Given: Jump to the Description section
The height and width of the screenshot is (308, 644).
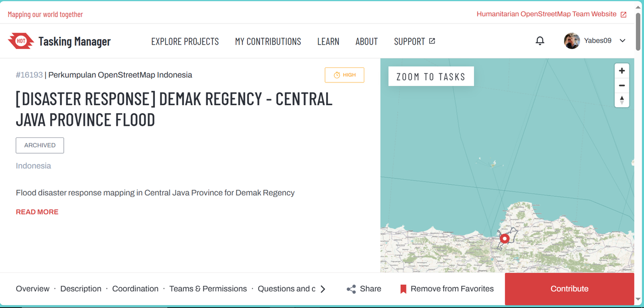Looking at the screenshot, I should (x=81, y=289).
